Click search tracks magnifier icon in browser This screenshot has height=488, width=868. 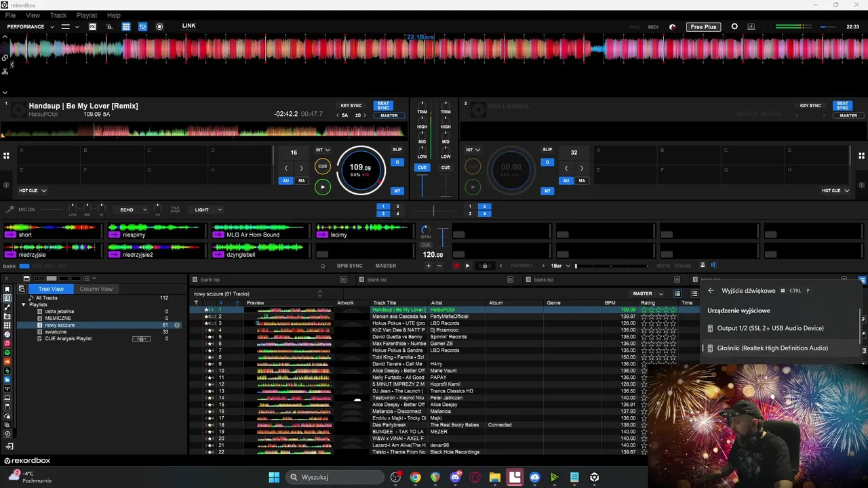pos(22,289)
